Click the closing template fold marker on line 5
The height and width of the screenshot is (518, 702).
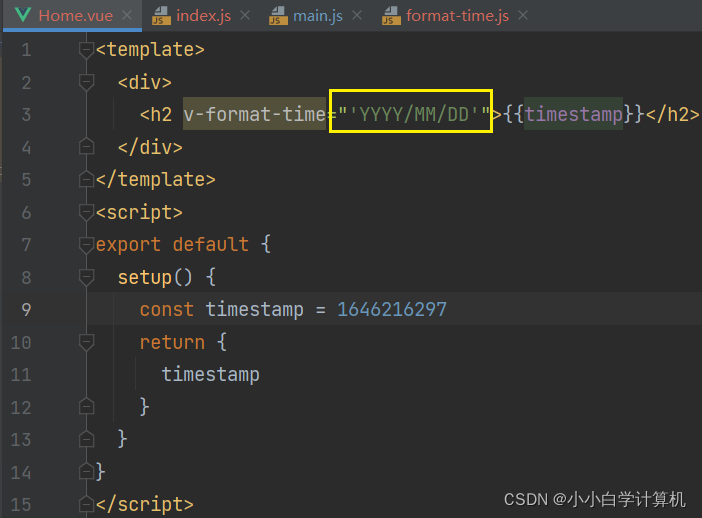[86, 179]
